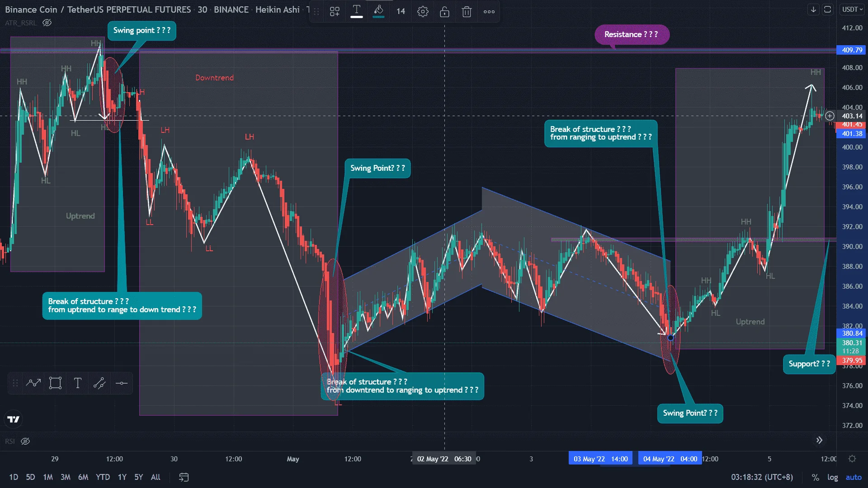868x488 pixels.
Task: Toggle the log scale
Action: click(x=833, y=477)
